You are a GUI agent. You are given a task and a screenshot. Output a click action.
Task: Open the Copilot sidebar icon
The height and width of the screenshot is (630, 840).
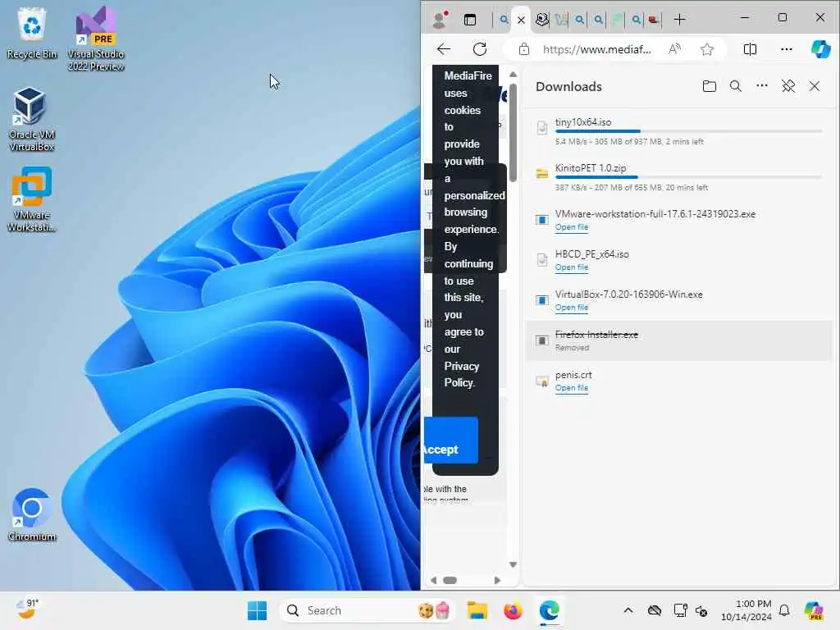tap(820, 49)
